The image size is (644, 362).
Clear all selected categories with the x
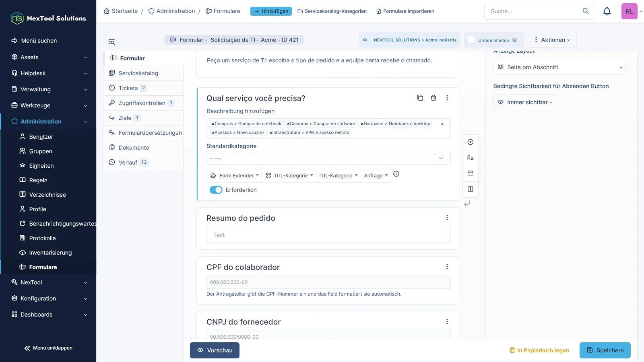[x=442, y=124]
